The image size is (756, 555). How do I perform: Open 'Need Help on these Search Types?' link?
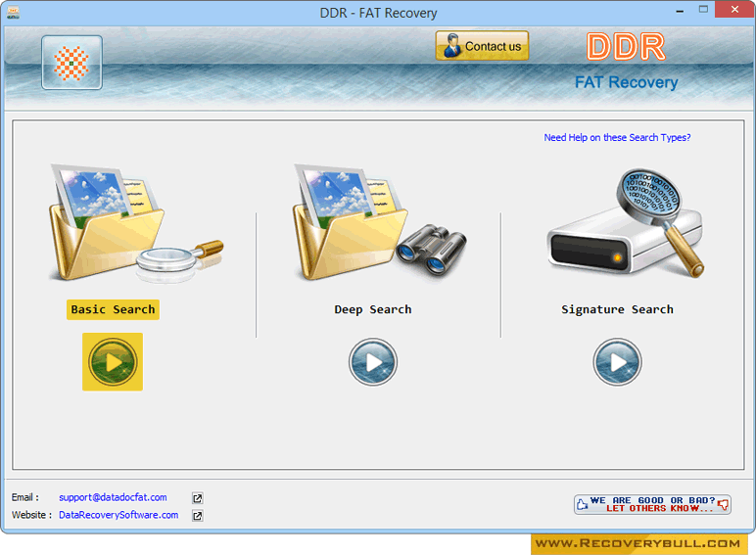tap(617, 137)
